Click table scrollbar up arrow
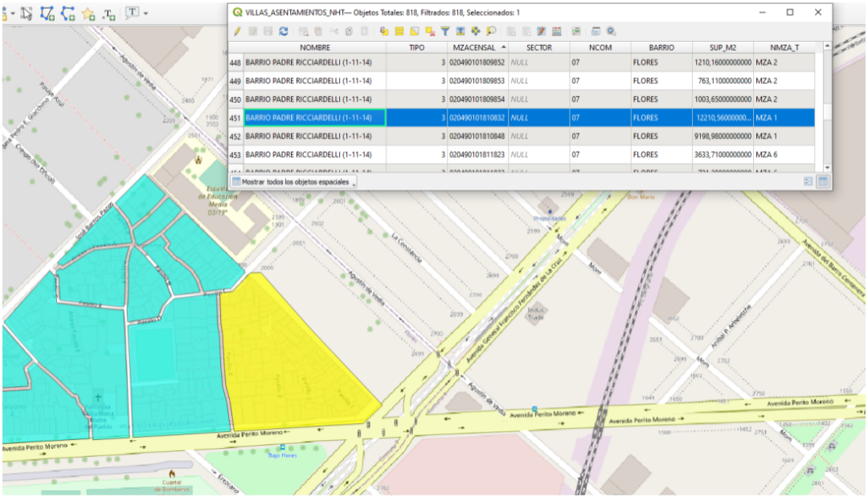868x497 pixels. coord(827,47)
